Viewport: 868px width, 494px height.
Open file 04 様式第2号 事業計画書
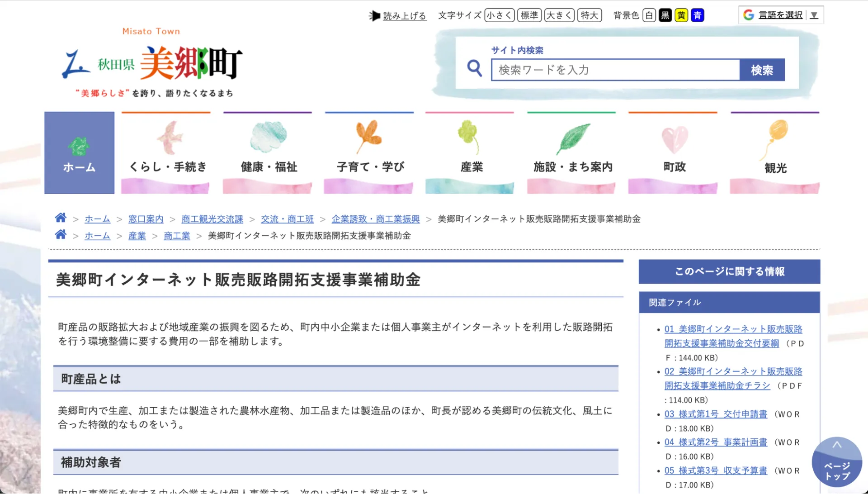point(716,442)
